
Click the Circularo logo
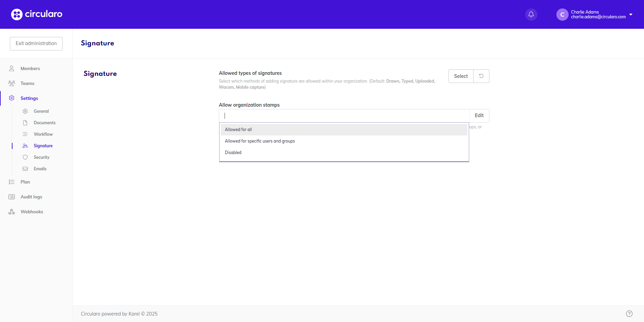[x=37, y=14]
